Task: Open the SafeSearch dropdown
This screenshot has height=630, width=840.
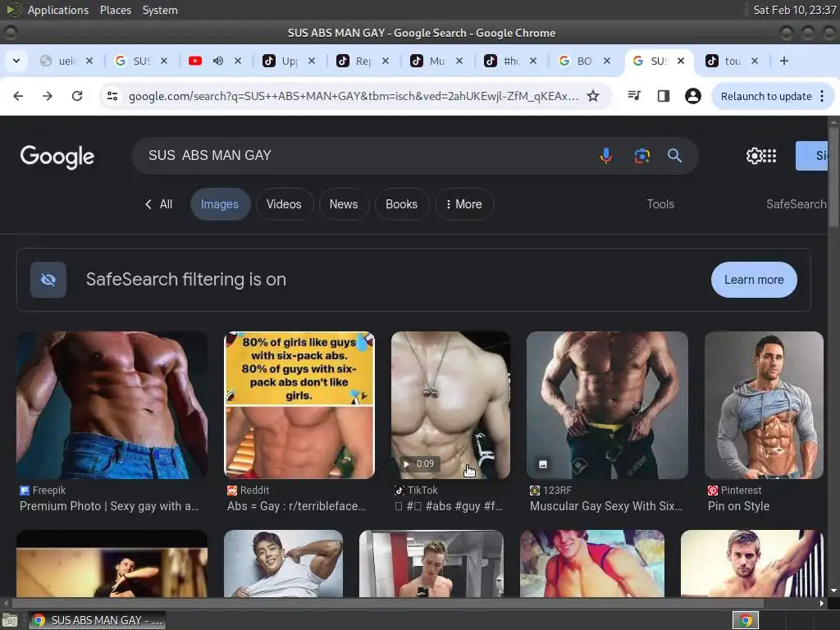Action: (796, 204)
